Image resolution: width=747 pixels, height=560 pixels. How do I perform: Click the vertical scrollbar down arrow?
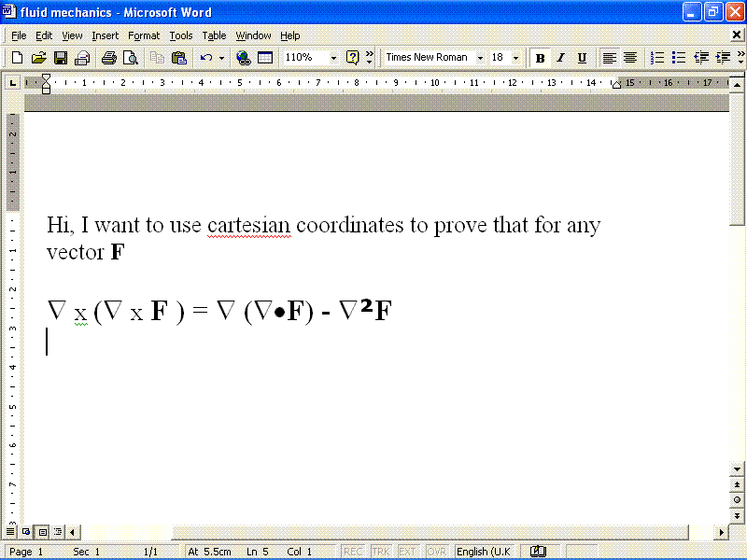[x=738, y=469]
